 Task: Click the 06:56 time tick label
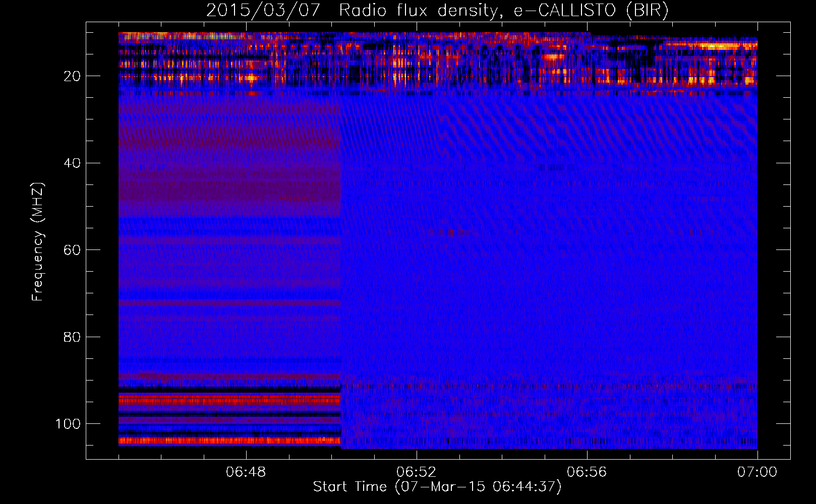click(x=587, y=472)
